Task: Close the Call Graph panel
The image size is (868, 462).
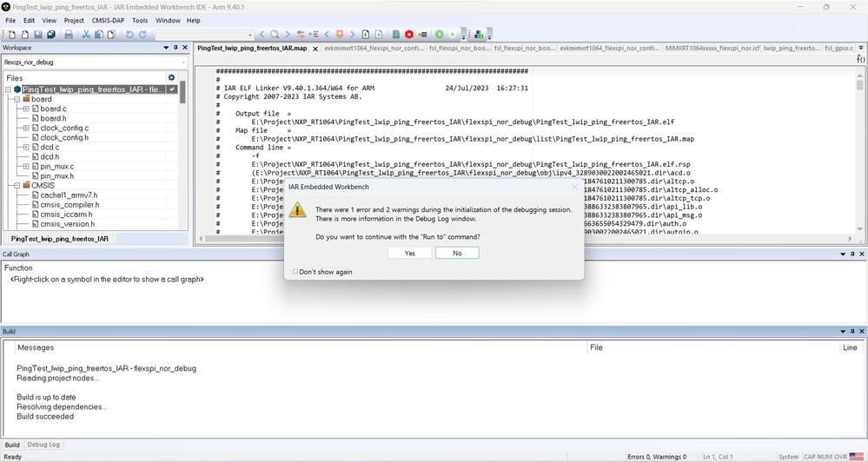Action: click(861, 254)
